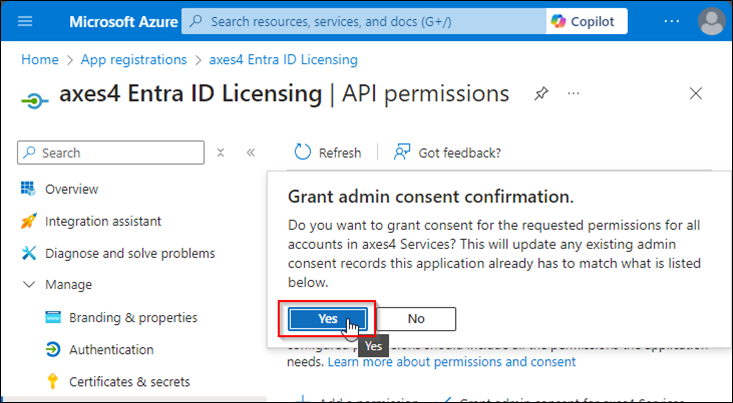The width and height of the screenshot is (733, 403).
Task: Click the Authentication arrow icon
Action: (53, 349)
